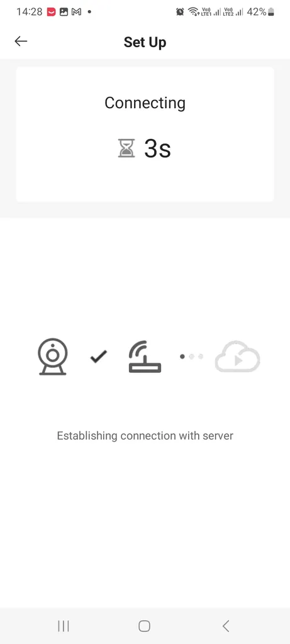Tap the system back navigation button

coord(225,626)
